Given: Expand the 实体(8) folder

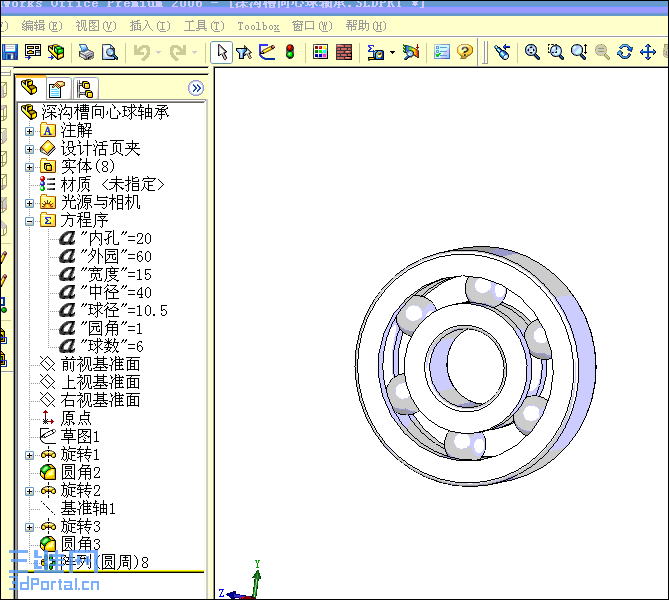Looking at the screenshot, I should click(29, 167).
